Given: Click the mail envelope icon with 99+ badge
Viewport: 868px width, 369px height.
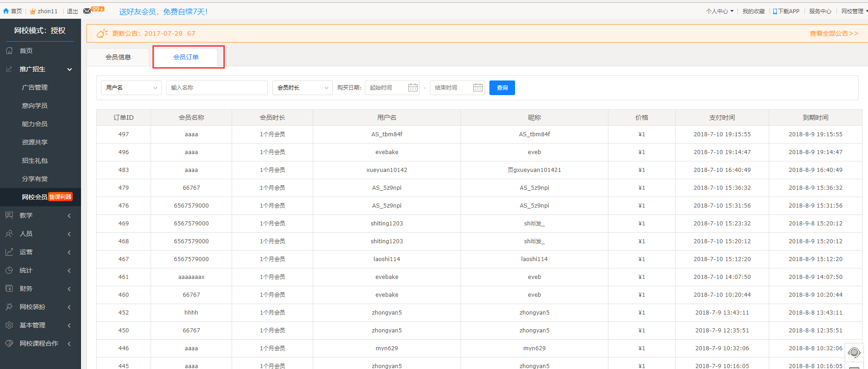Looking at the screenshot, I should 87,11.
